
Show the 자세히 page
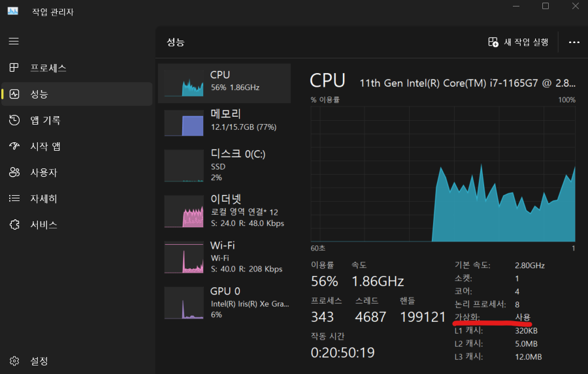[x=44, y=198]
